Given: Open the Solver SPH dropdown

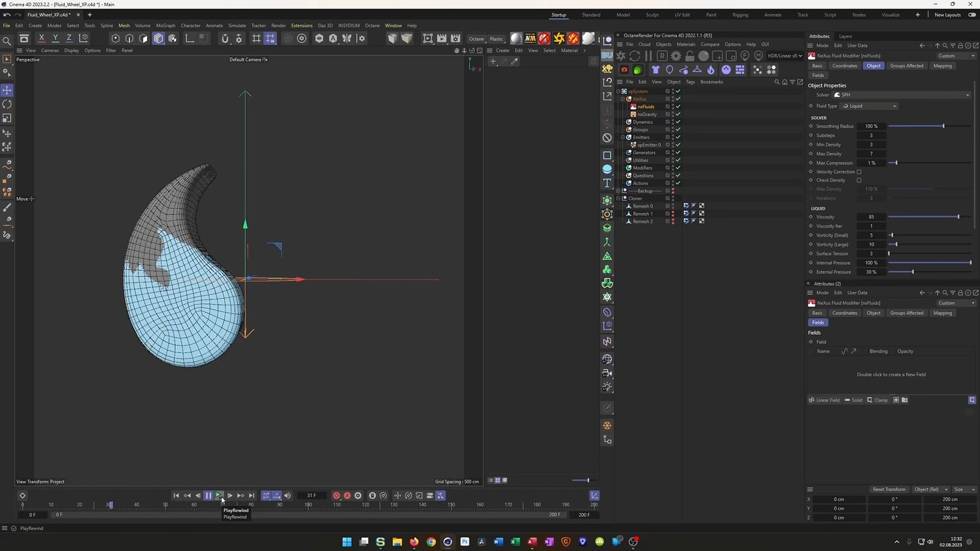Looking at the screenshot, I should (902, 95).
